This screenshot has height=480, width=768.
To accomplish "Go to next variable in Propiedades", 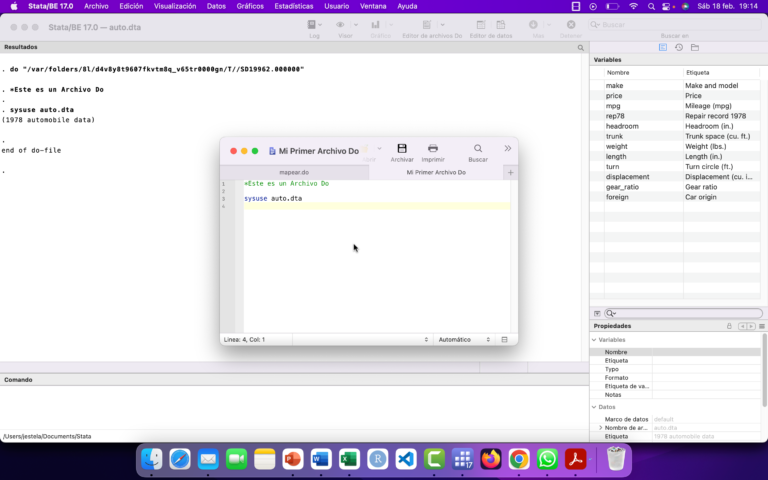I will tap(751, 326).
